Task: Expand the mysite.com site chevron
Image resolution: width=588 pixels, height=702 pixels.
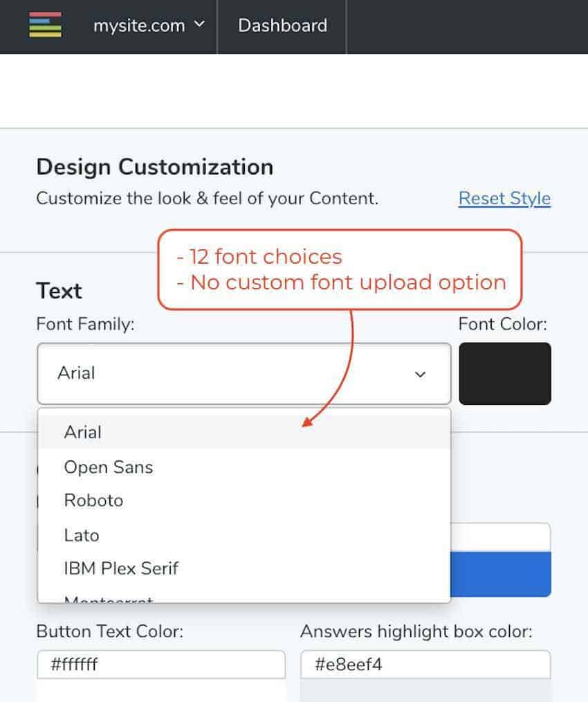Action: point(200,24)
